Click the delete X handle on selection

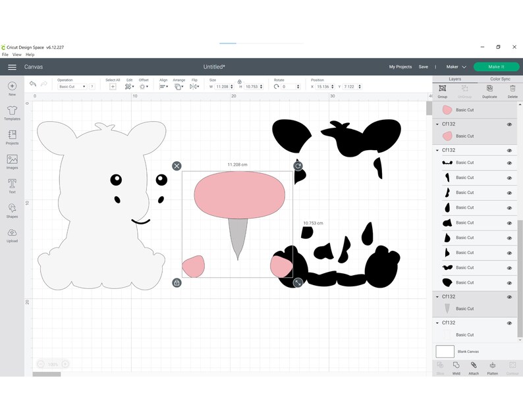tap(177, 166)
